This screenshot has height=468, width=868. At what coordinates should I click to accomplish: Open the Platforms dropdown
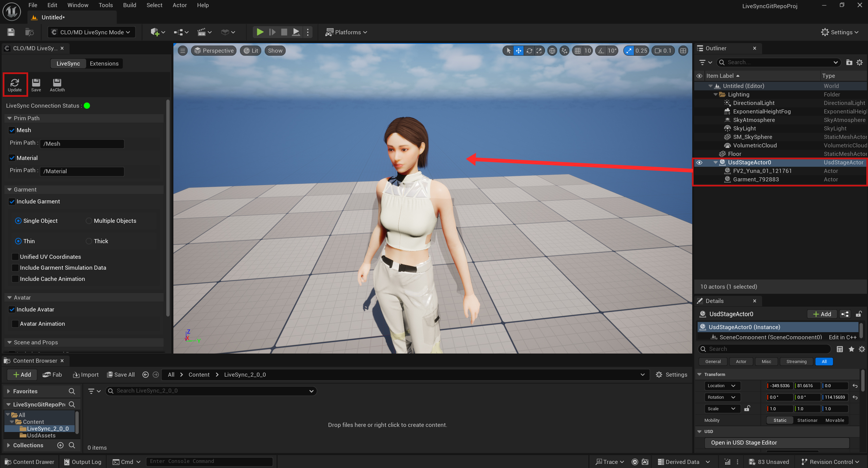346,32
